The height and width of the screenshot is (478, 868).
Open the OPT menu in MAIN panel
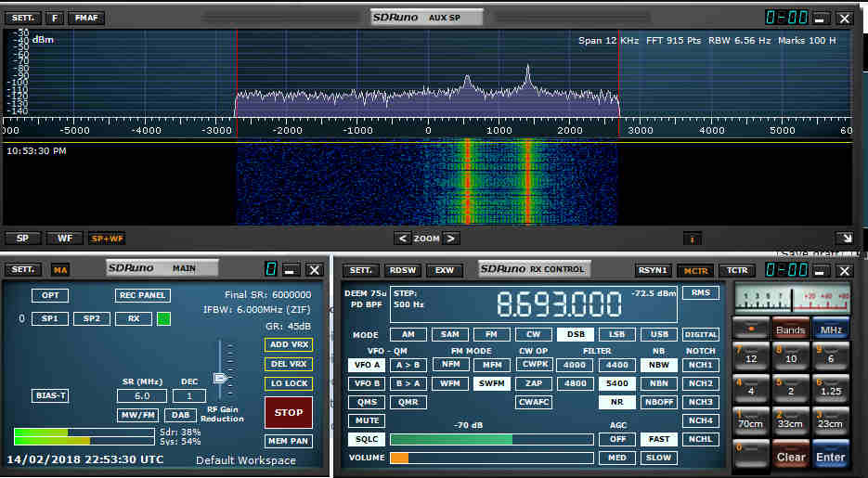tap(50, 295)
